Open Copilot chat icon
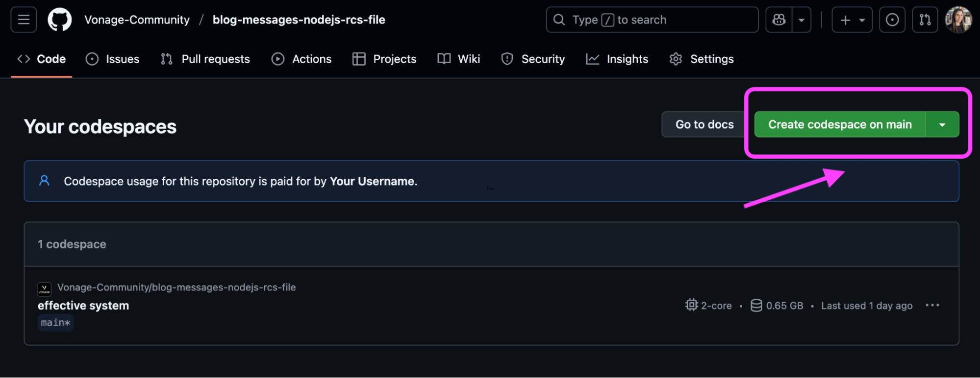Screen dimensions: 980x378 pyautogui.click(x=779, y=20)
